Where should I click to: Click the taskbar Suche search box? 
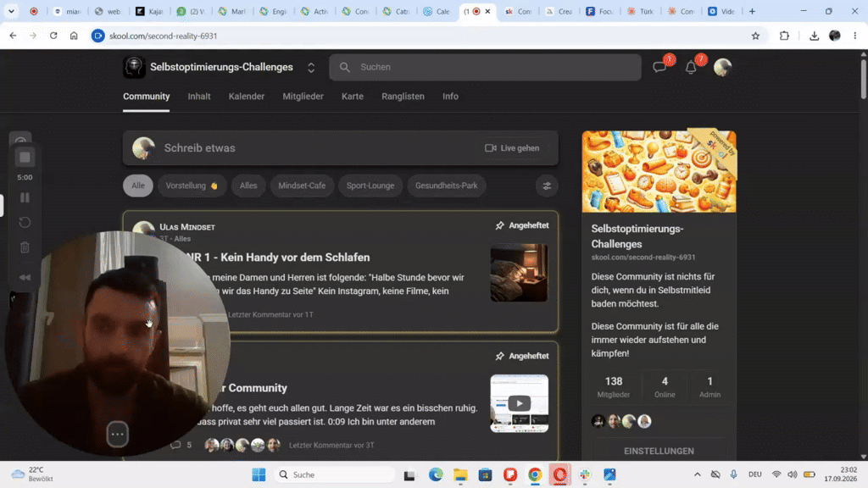(x=336, y=474)
